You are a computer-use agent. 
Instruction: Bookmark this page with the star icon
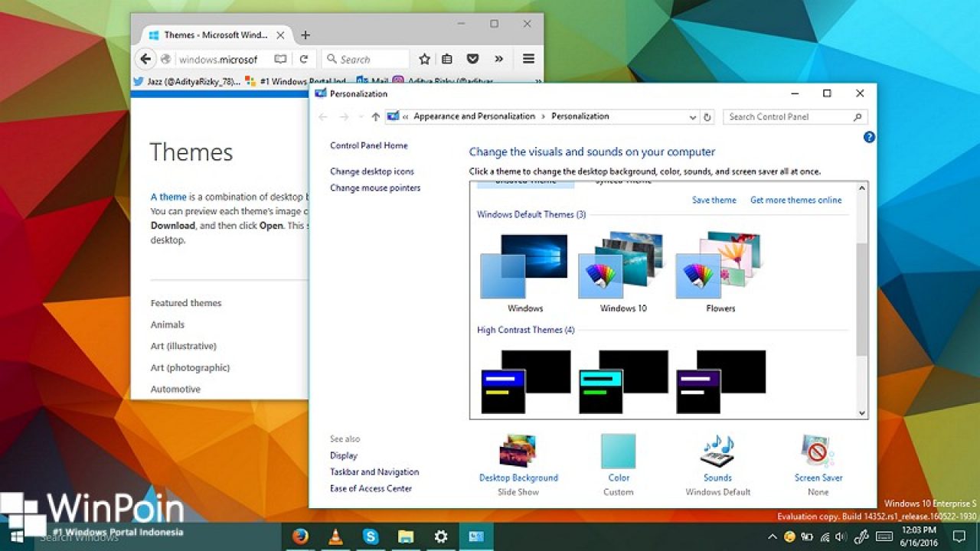424,59
